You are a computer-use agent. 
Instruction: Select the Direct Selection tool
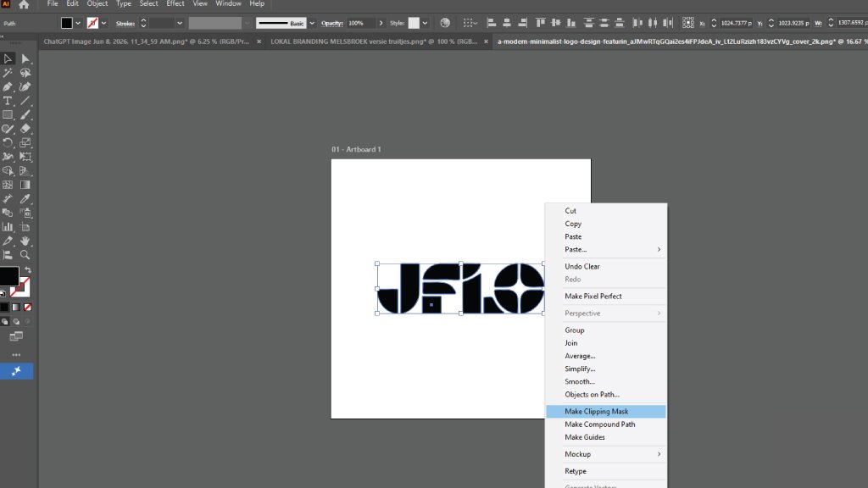25,58
